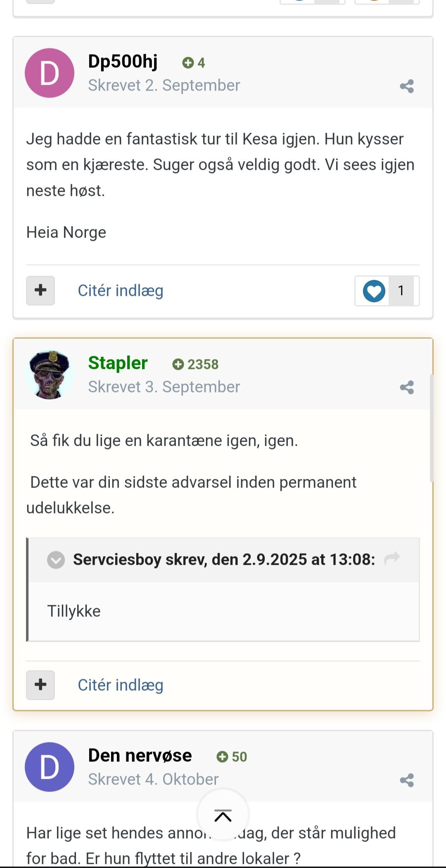Collapse the Servciesboy quote block
Viewport: 446px width, 868px height.
[56, 560]
